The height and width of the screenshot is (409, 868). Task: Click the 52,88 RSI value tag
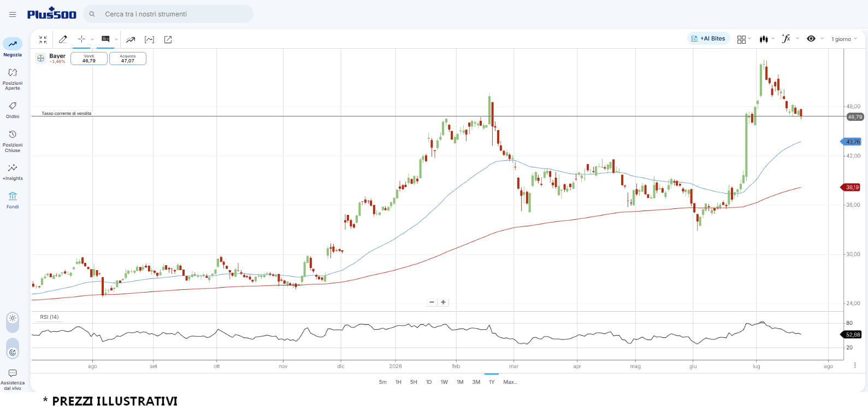[852, 335]
